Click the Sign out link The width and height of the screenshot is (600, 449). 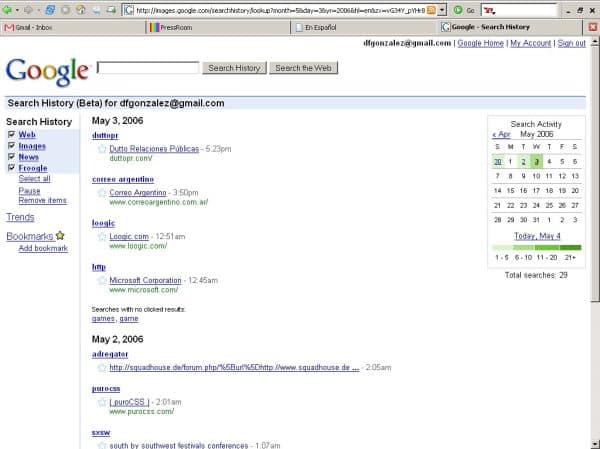coord(572,43)
